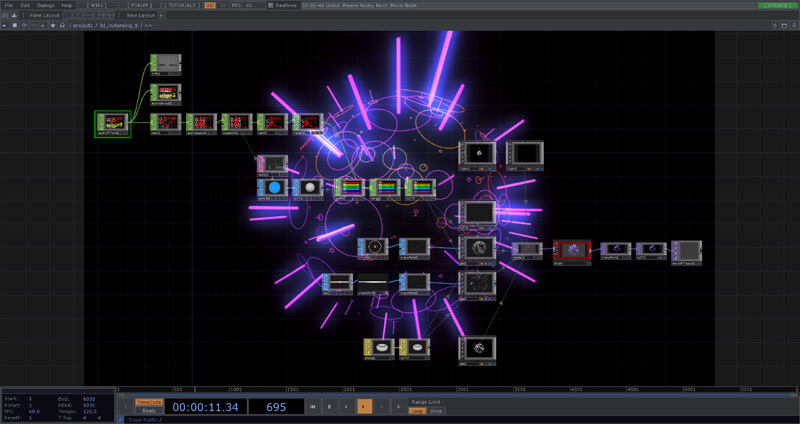
Task: Click the timecode field 00:00:11.34
Action: click(206, 407)
